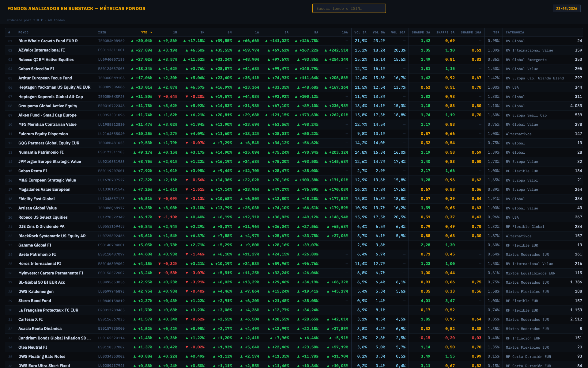This screenshot has height=368, width=588.
Task: Click 'Magallanes Value European' fund name
Action: [44, 189]
